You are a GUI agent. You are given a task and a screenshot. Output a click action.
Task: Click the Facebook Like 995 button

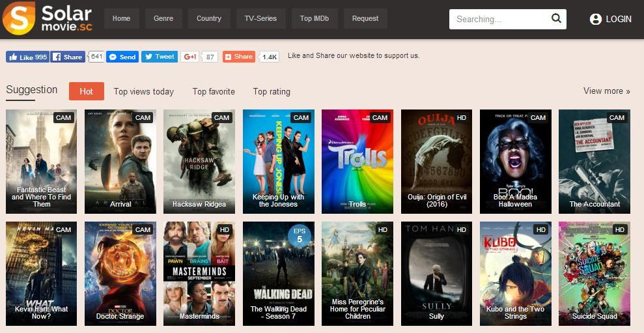pos(27,57)
